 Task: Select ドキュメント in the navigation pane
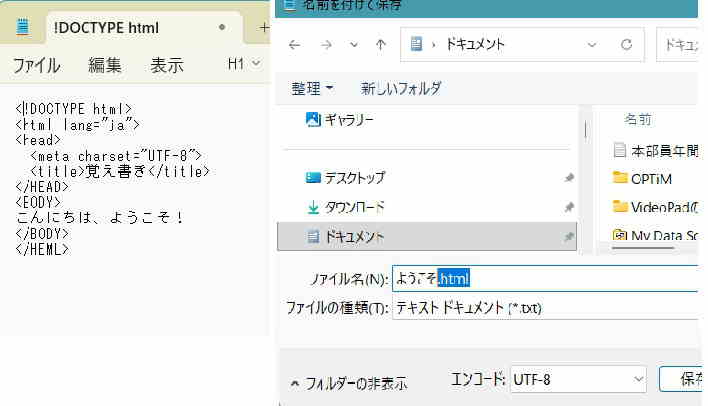(x=427, y=236)
